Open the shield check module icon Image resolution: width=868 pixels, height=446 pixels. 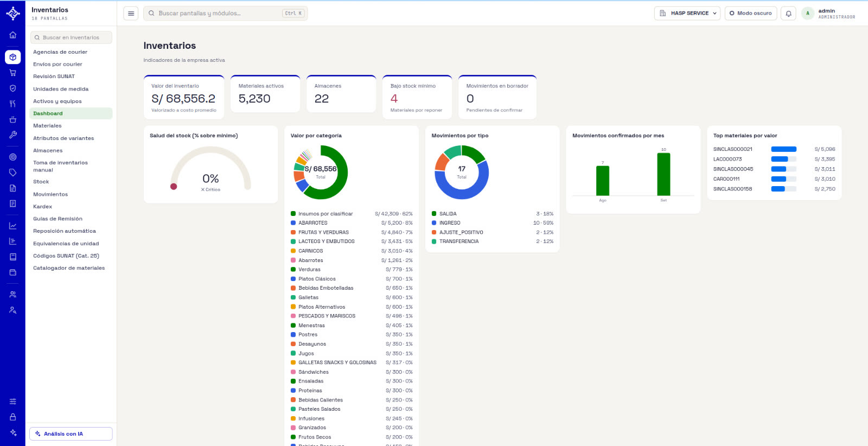[12, 88]
